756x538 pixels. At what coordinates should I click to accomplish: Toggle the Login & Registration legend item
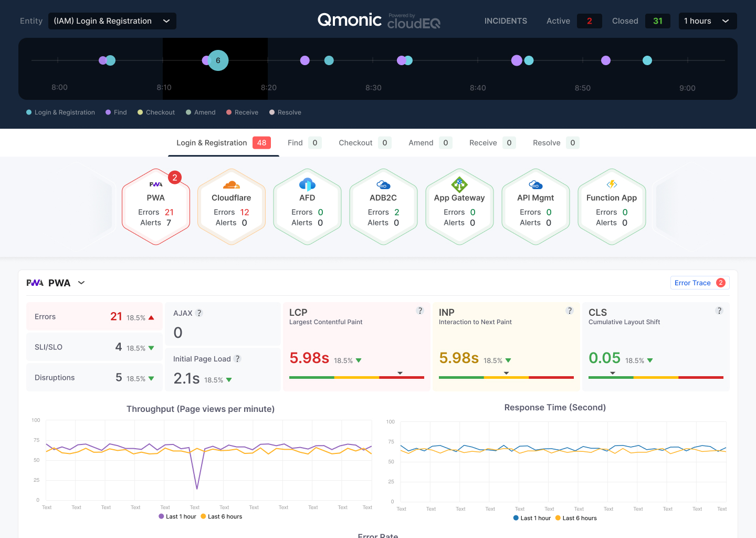point(60,112)
